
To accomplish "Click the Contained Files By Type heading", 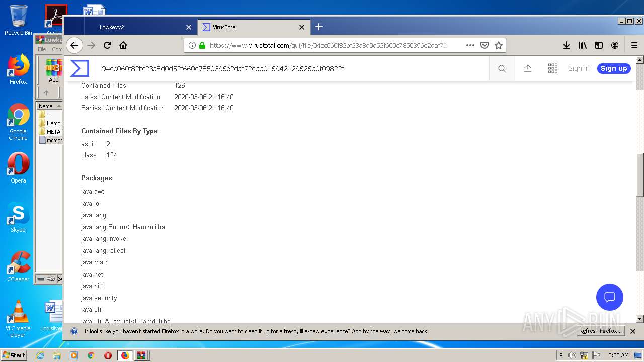I will point(119,131).
